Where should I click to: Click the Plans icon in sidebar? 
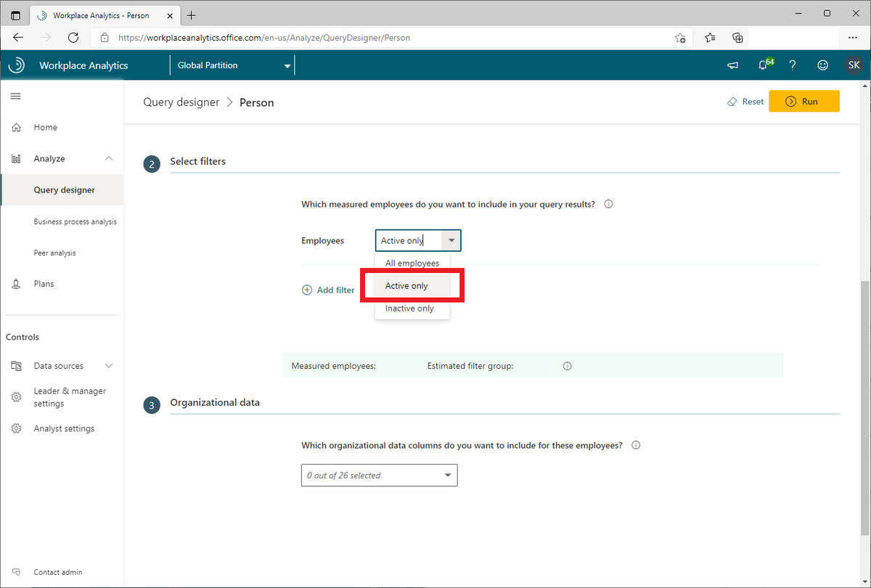coord(16,284)
